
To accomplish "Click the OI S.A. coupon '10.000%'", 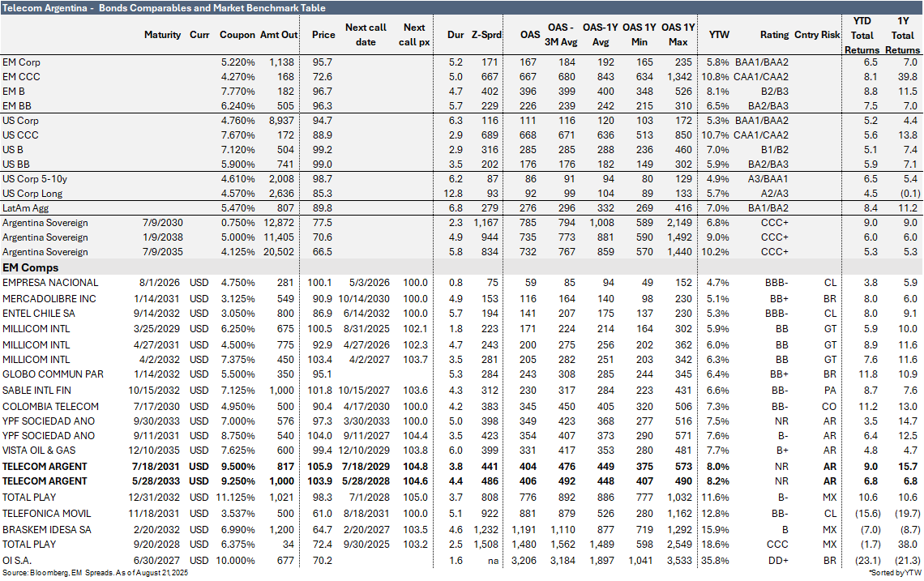I will pos(236,561).
